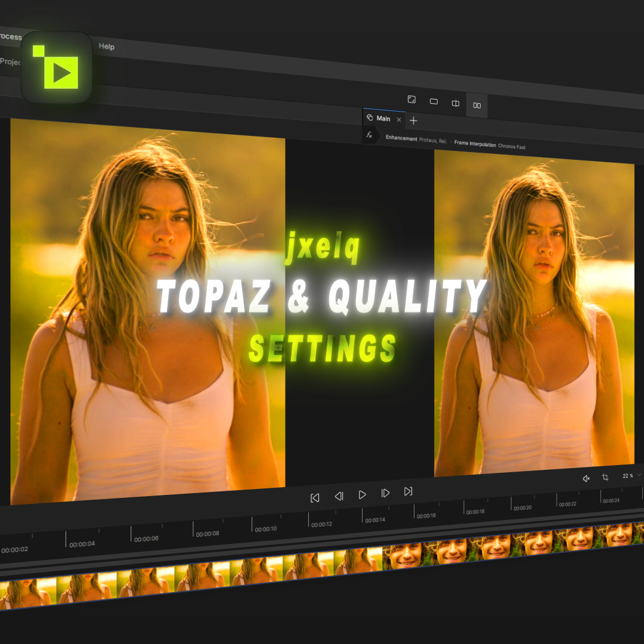Click timeline marker 00:00:12
The height and width of the screenshot is (644, 644).
click(321, 525)
